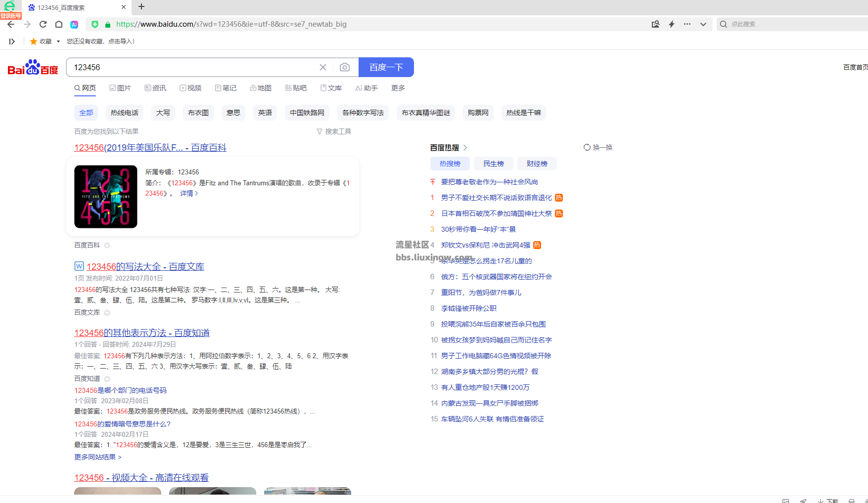Screen dimensions: 868x503
Task: Open 更多同站结果 link
Action: coord(98,457)
